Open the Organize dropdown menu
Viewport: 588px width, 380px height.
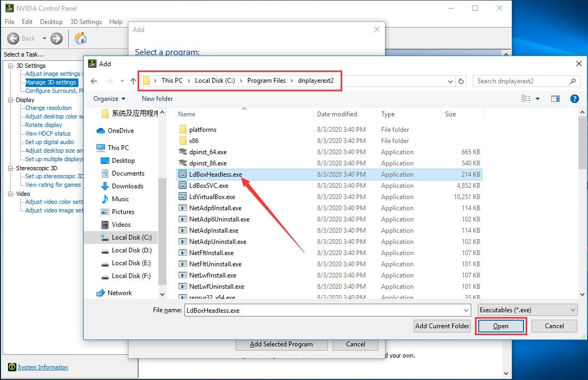109,98
